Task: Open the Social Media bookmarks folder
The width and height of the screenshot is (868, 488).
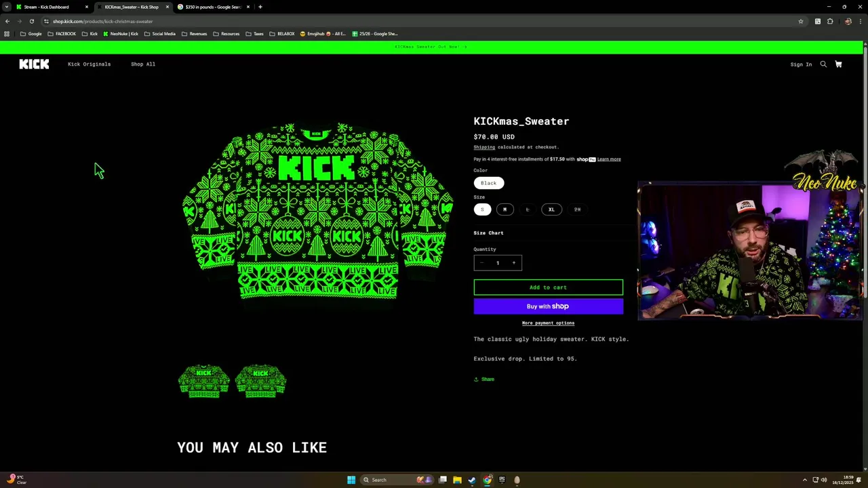Action: pos(160,34)
